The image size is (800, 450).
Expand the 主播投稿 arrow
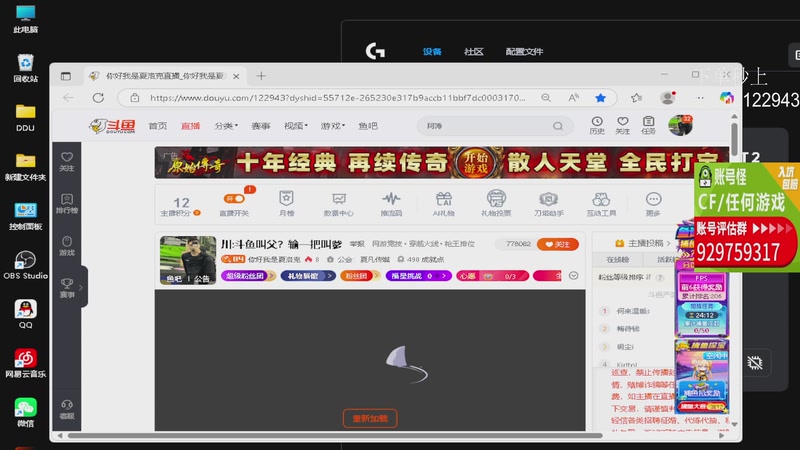pos(668,243)
